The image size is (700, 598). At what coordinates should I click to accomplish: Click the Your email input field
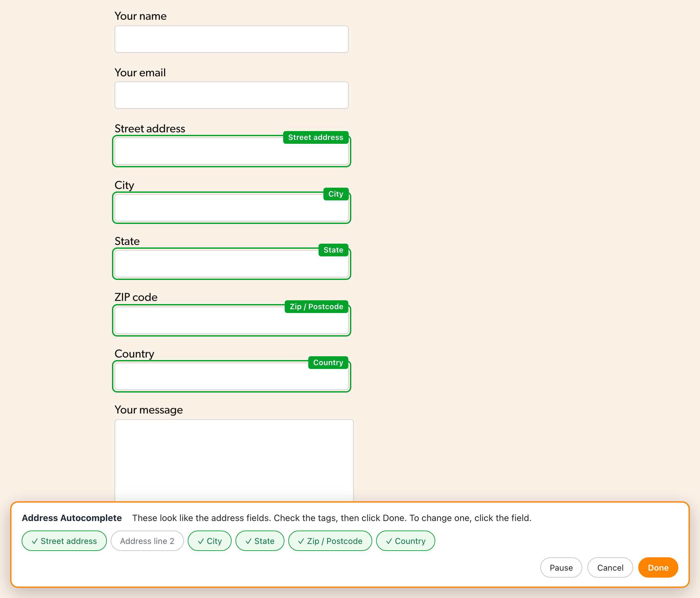[x=231, y=95]
